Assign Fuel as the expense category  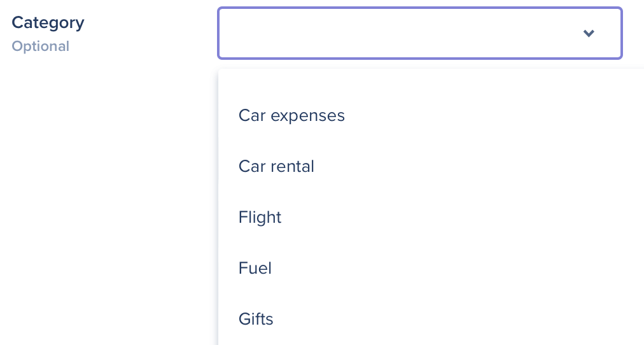[255, 268]
